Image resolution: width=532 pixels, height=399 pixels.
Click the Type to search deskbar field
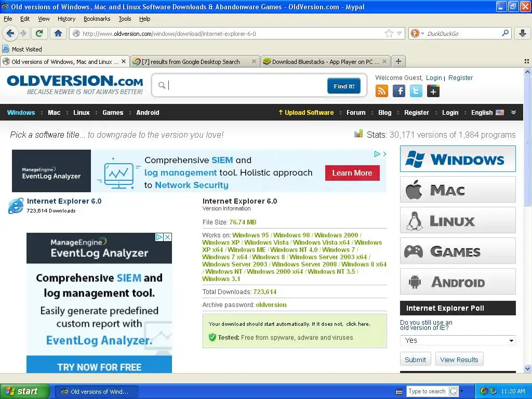click(x=427, y=391)
